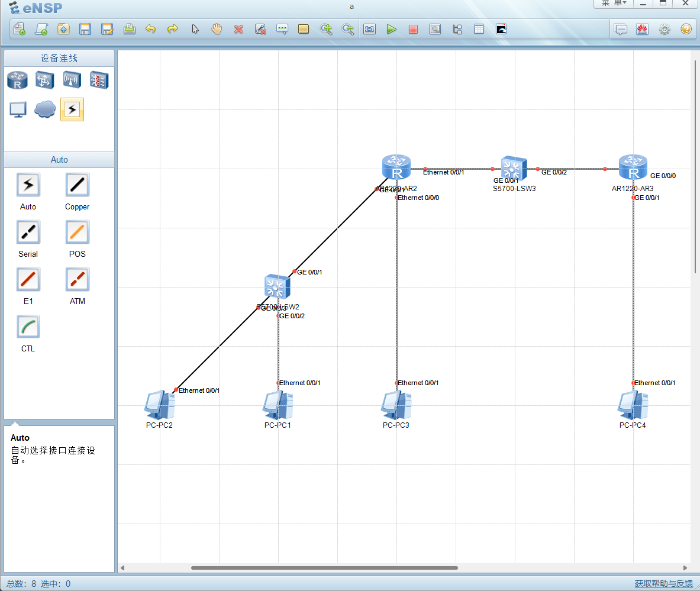The width and height of the screenshot is (700, 591).
Task: Open the forum chat bubble icon
Action: [x=621, y=30]
